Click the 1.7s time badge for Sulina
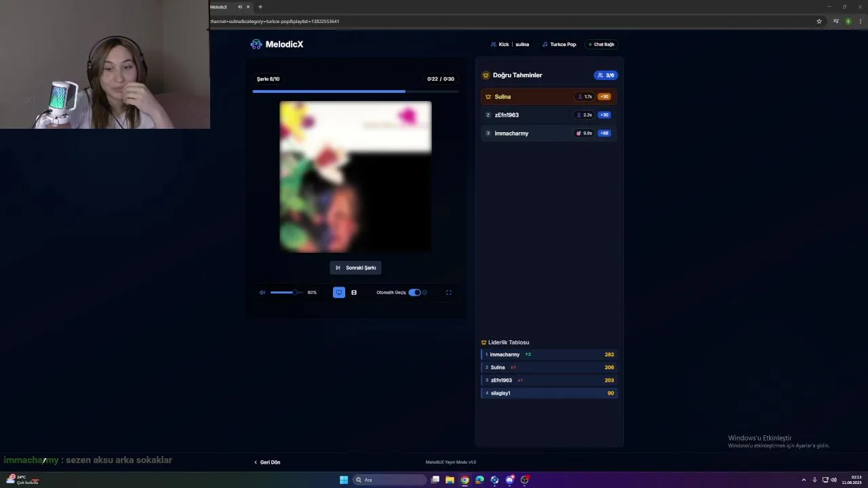This screenshot has width=868, height=488. [x=584, y=97]
